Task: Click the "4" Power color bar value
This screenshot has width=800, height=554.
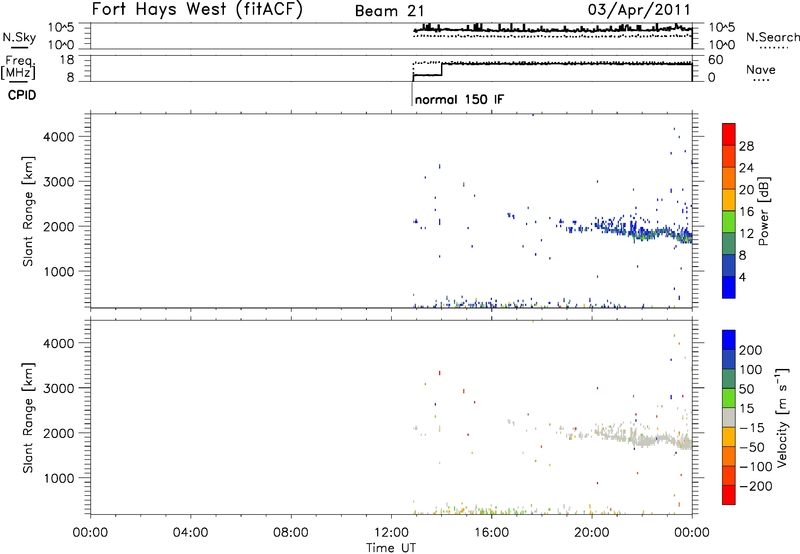Action: [742, 278]
